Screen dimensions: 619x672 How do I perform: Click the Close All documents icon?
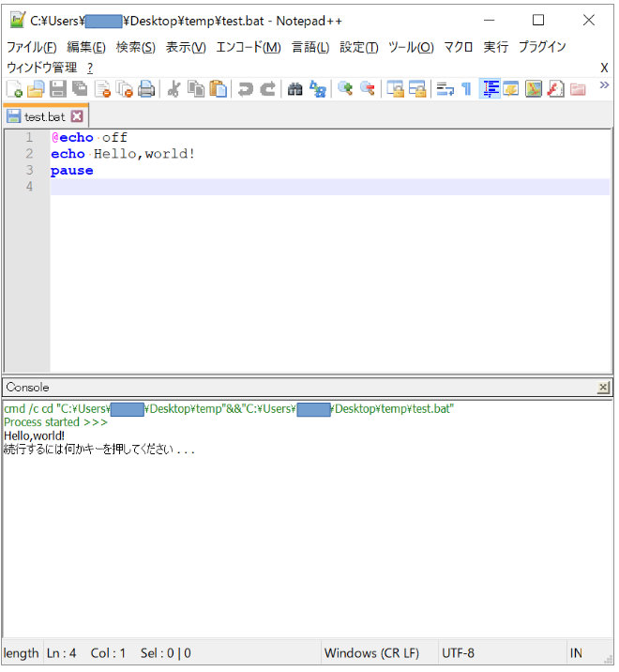[x=125, y=89]
